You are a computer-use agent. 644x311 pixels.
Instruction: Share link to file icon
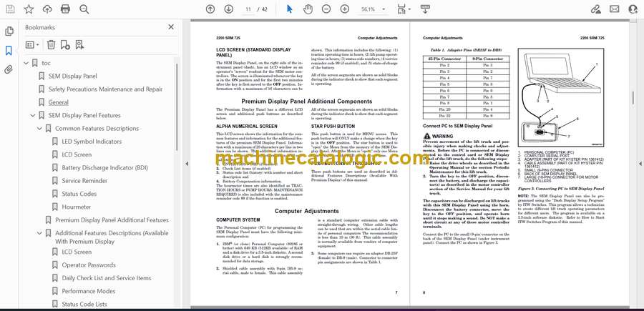(x=595, y=9)
